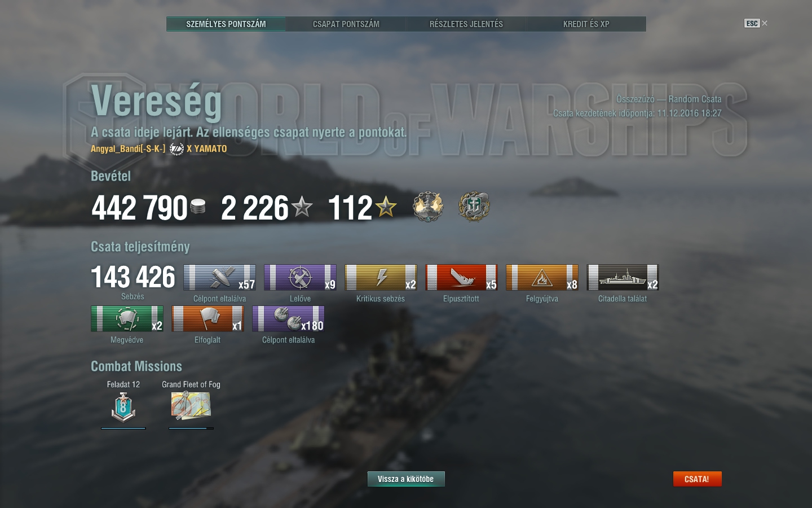This screenshot has width=812, height=508.
Task: Close the report with the ESC button
Action: point(756,23)
